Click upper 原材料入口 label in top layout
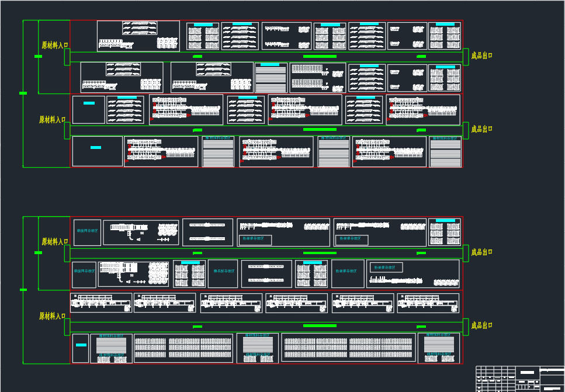The image size is (565, 392). click(54, 45)
